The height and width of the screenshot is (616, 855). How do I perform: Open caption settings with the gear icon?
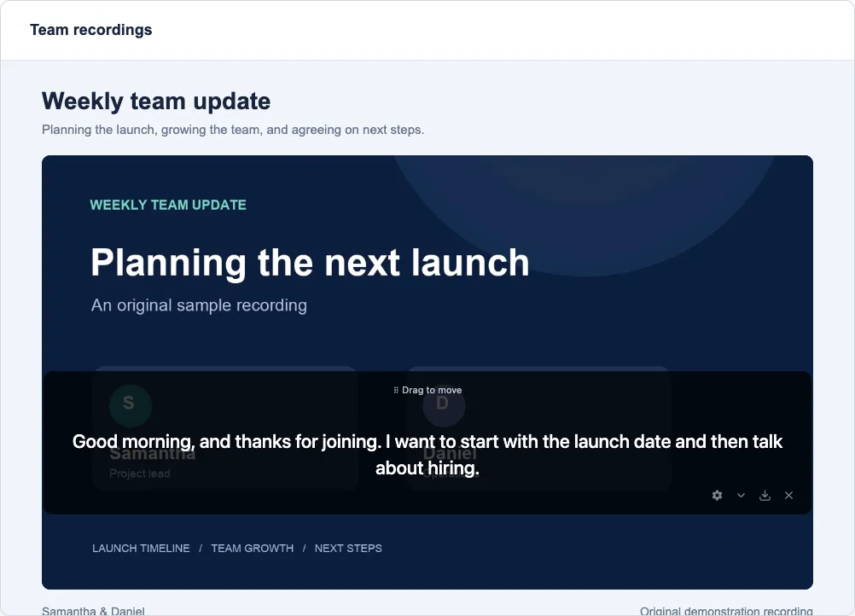tap(717, 495)
